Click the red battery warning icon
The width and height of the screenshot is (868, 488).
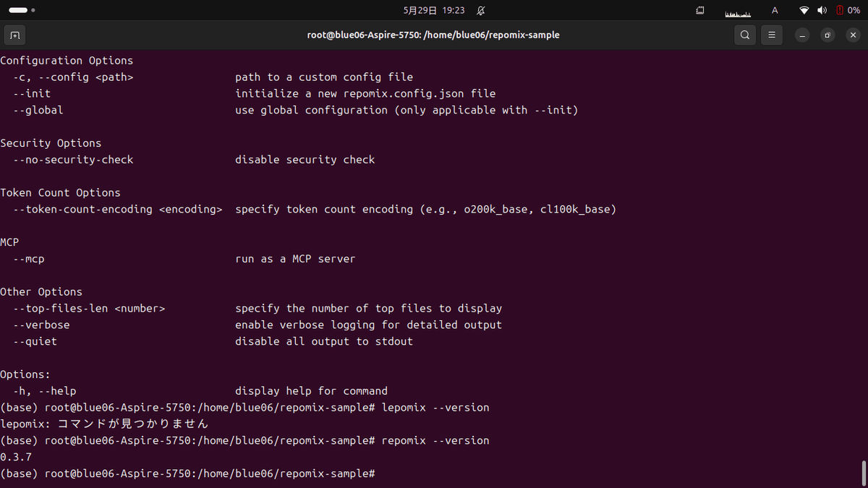pos(839,11)
